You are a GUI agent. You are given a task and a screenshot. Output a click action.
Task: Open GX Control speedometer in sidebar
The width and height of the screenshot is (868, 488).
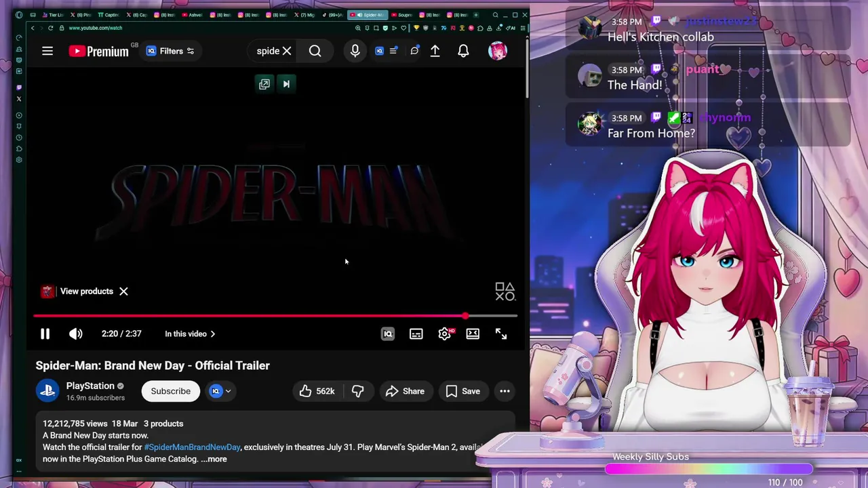19,38
